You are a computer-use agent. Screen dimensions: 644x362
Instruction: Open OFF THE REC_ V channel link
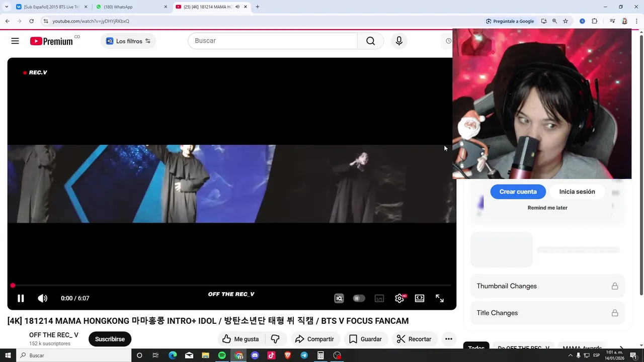pyautogui.click(x=54, y=335)
